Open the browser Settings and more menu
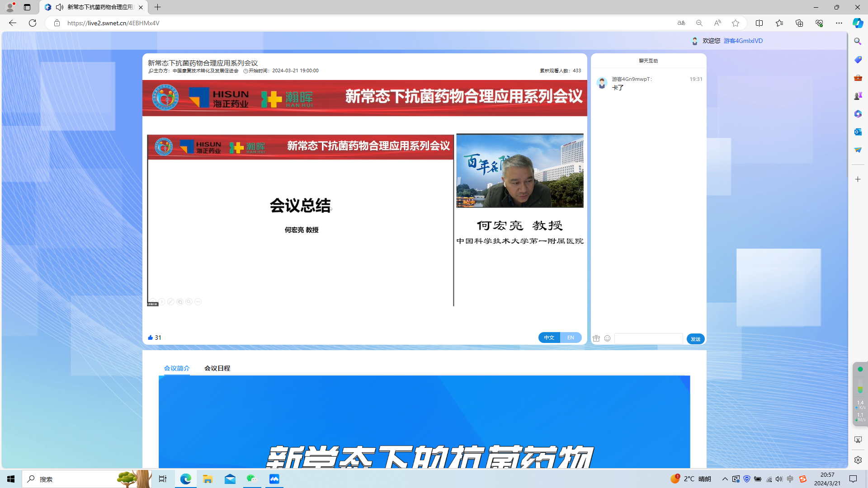The width and height of the screenshot is (868, 488). [839, 23]
